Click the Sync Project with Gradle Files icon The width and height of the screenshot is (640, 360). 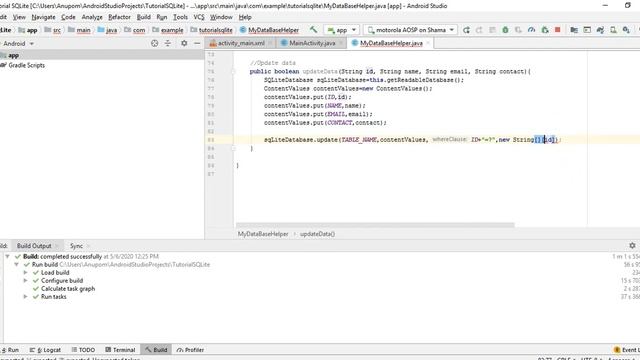click(x=600, y=30)
